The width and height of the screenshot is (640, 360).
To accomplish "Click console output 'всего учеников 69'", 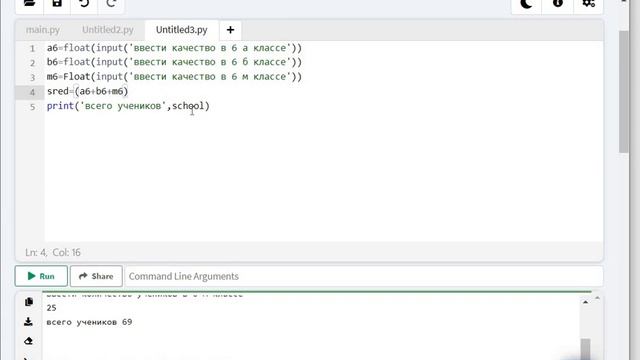I will coord(89,322).
